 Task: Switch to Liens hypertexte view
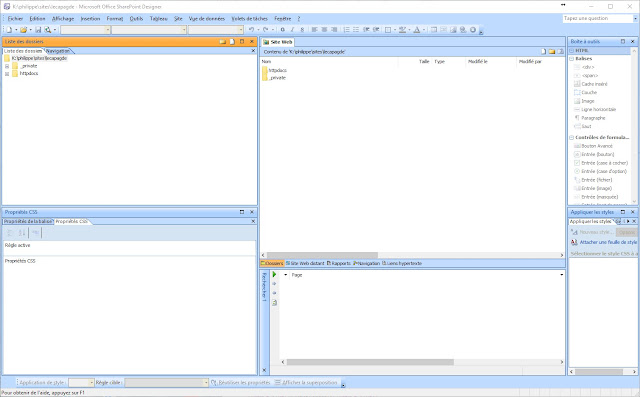(x=402, y=264)
